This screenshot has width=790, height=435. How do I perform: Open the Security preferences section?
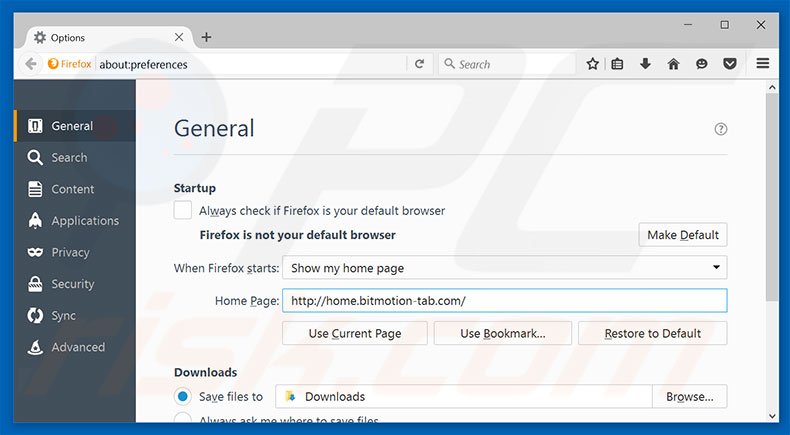tap(73, 284)
